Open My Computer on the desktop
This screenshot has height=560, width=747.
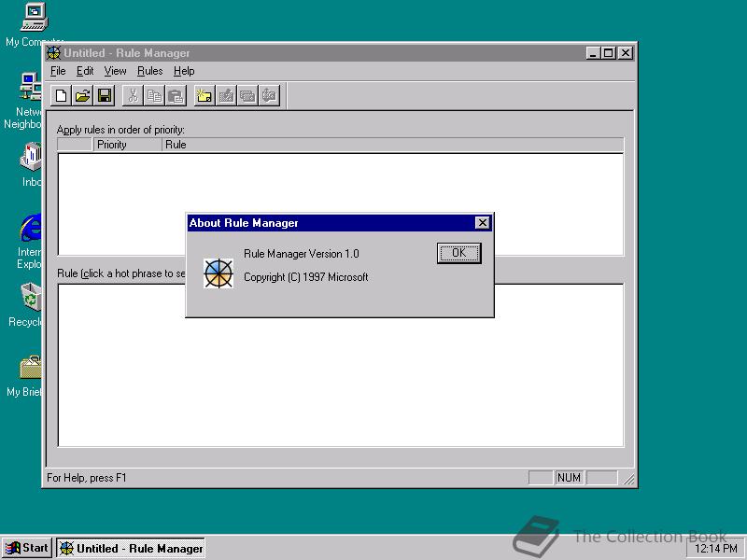(x=34, y=16)
